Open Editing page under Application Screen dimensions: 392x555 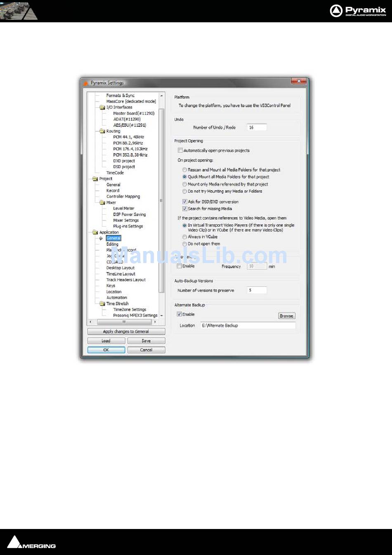[x=112, y=244]
